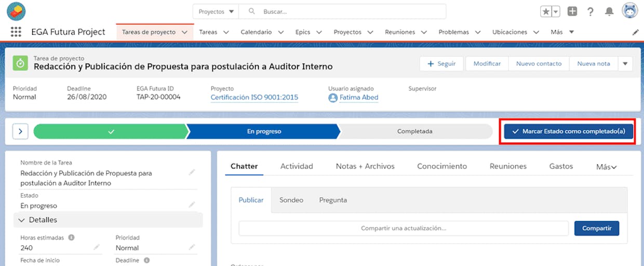Click the TAP-20-00004 ID value
Image resolution: width=644 pixels, height=266 pixels.
[158, 97]
